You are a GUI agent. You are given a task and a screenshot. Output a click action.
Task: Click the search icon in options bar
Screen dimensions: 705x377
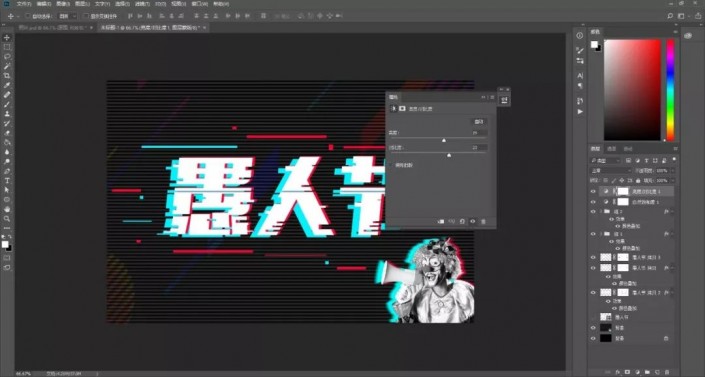[670, 16]
